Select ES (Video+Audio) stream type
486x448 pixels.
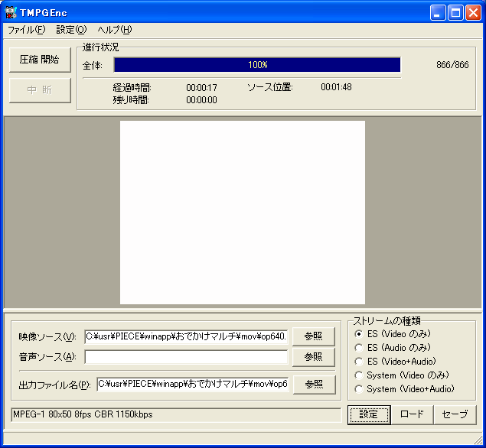(x=395, y=362)
